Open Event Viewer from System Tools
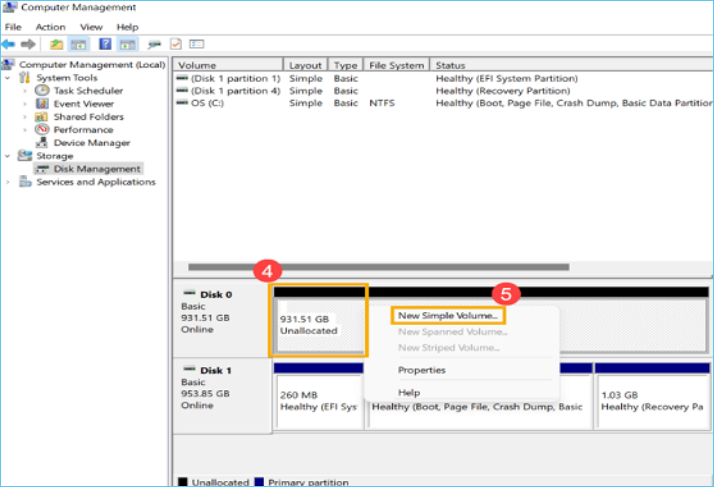This screenshot has height=487, width=714. point(83,103)
